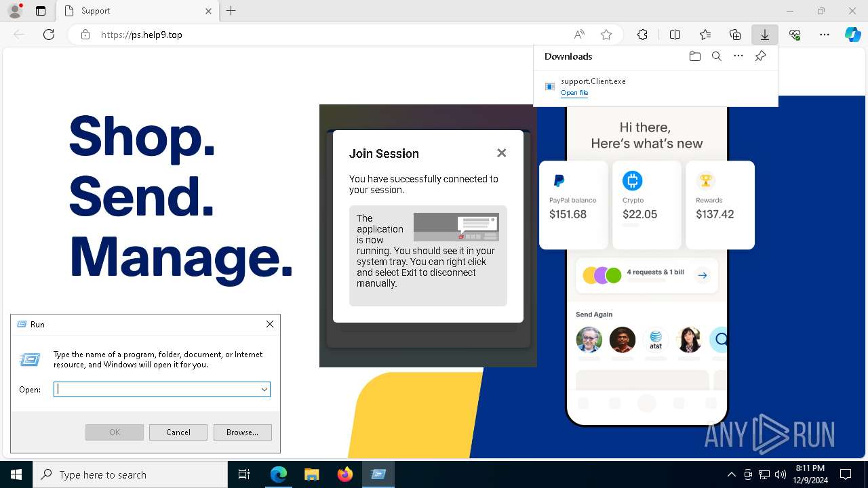
Task: Open Collections panel
Action: 735,35
